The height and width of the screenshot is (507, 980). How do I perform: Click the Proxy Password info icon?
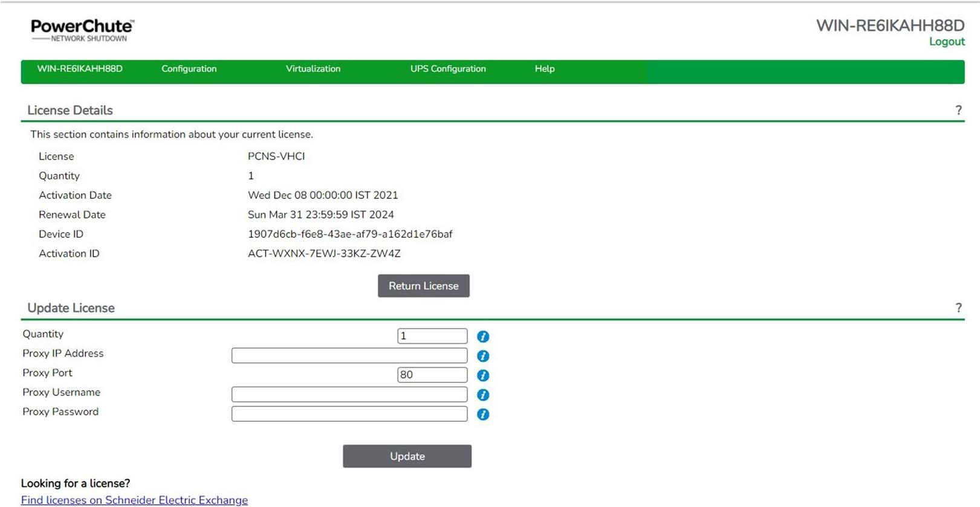click(x=482, y=414)
